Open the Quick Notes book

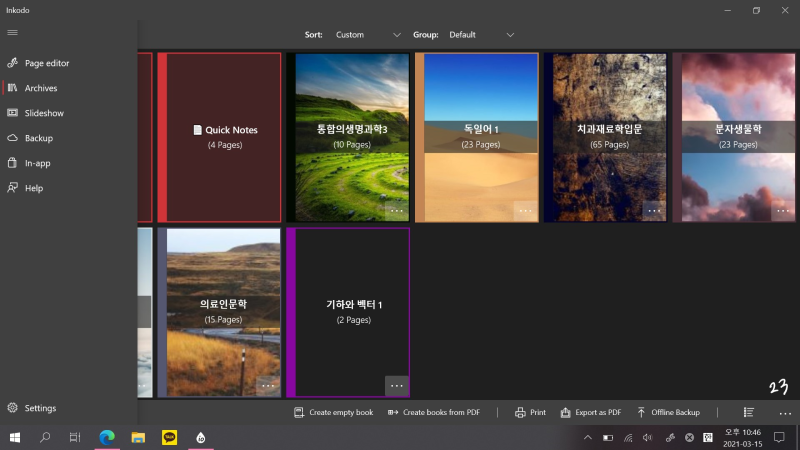click(x=219, y=137)
